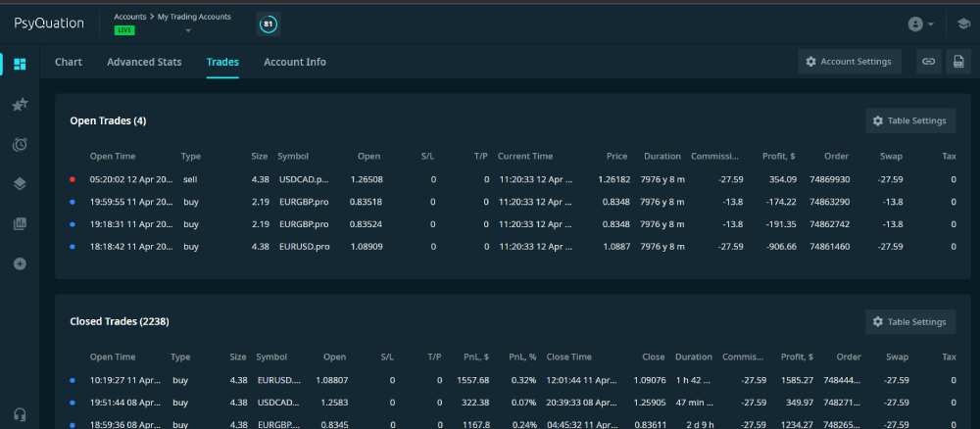Open the graduation cap academy icon

pyautogui.click(x=963, y=24)
